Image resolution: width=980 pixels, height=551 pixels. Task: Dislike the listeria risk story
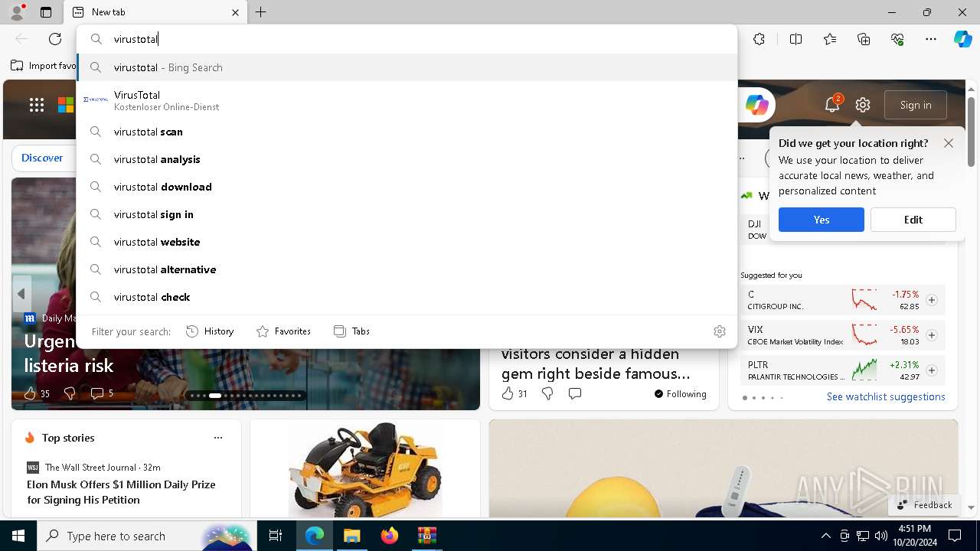tap(70, 393)
